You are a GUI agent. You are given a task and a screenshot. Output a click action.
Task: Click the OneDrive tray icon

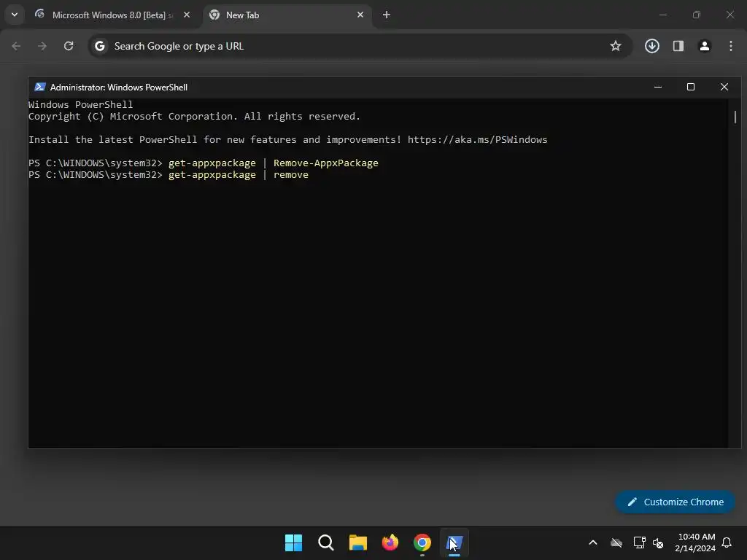[616, 542]
